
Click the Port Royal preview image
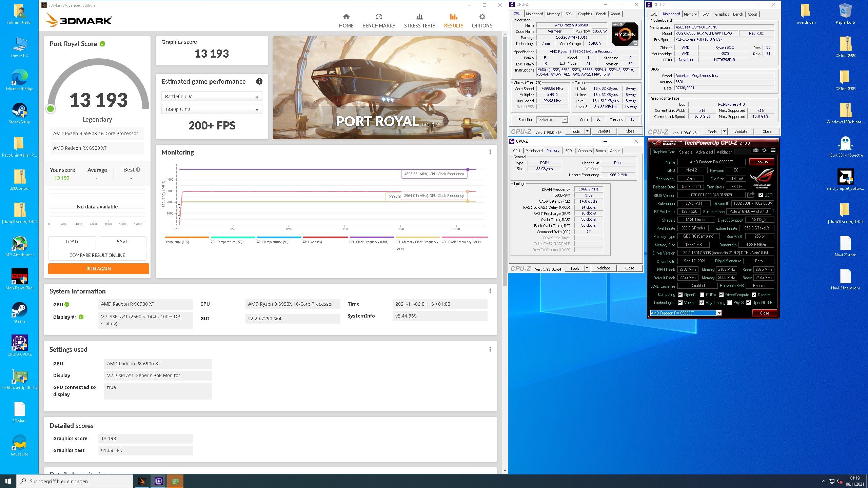tap(385, 88)
